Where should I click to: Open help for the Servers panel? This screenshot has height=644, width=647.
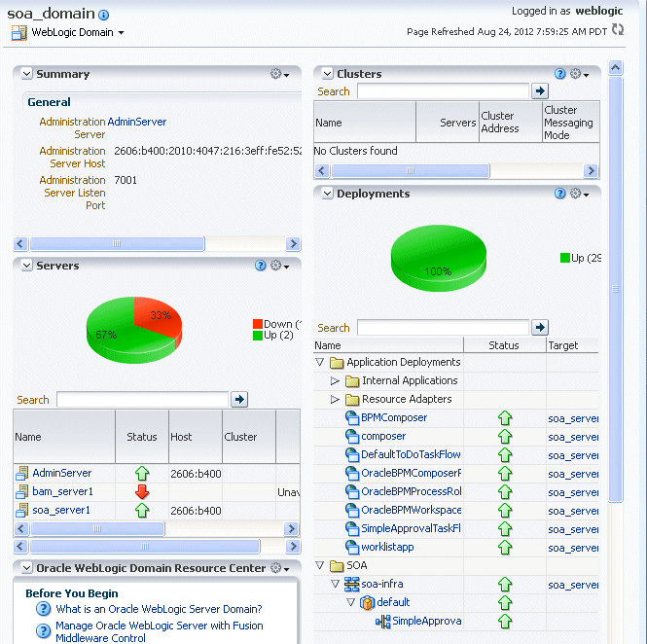(x=260, y=266)
